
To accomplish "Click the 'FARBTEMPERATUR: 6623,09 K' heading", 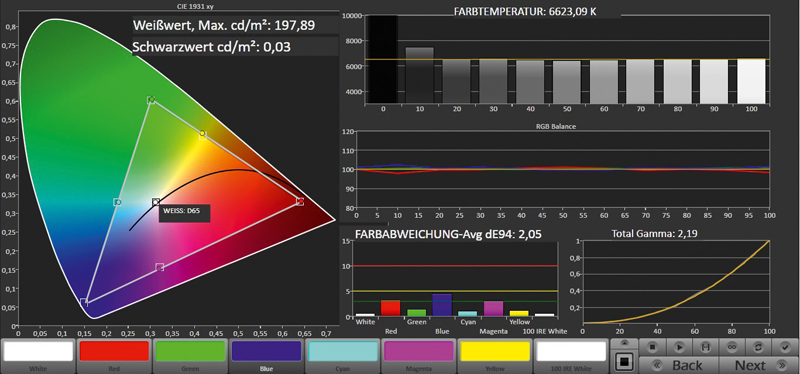I will (525, 12).
